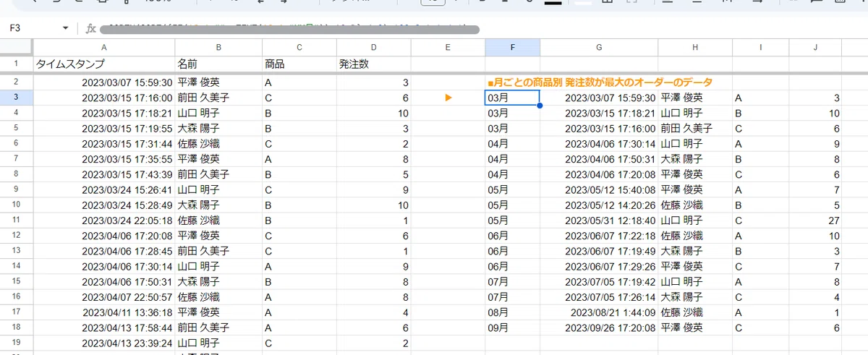
Task: Click the タイムスタンプ header cell
Action: [104, 64]
